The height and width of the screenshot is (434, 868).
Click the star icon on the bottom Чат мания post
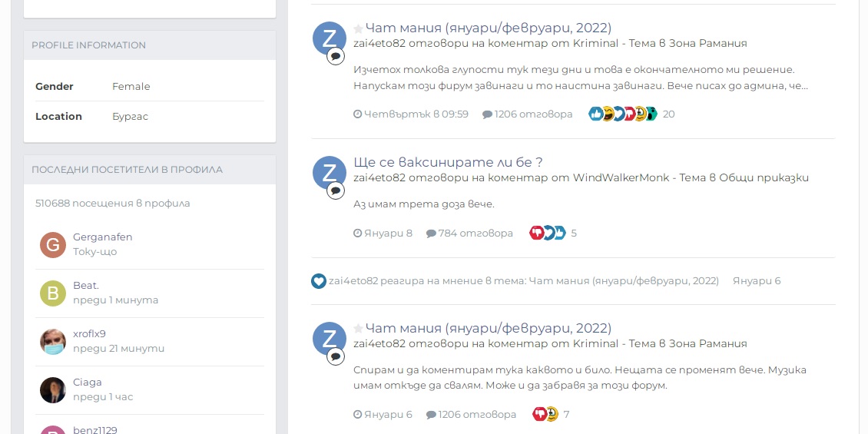click(x=358, y=330)
